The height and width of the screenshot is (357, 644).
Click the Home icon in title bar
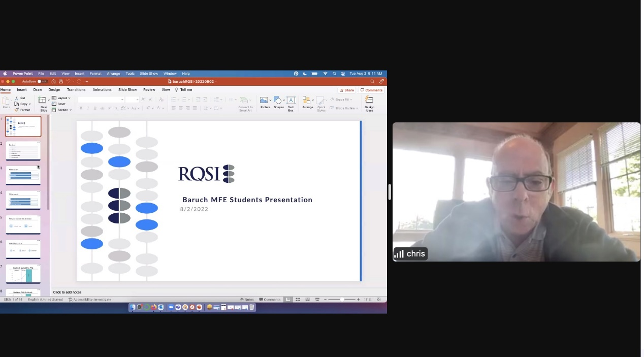[x=53, y=81]
